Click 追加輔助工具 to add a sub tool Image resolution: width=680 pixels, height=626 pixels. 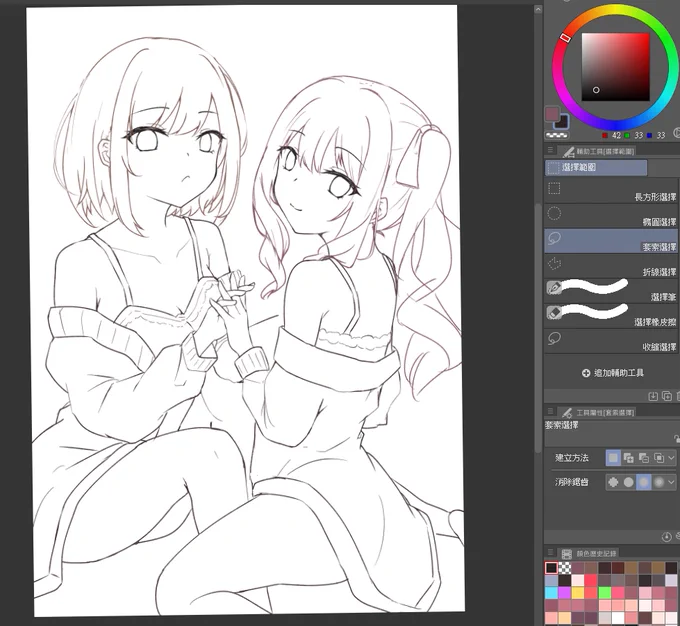coord(612,373)
